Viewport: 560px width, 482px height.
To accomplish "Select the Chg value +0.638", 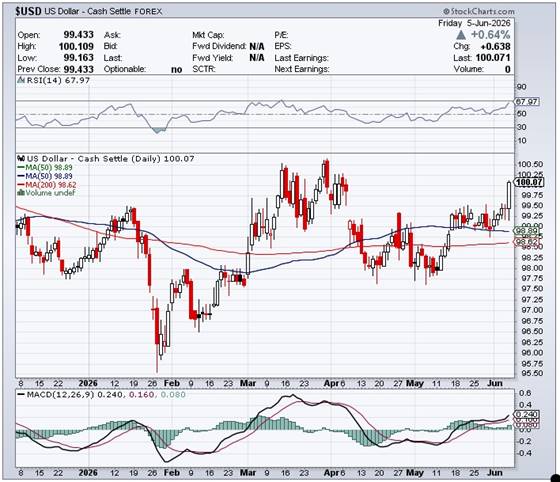I will pyautogui.click(x=495, y=46).
